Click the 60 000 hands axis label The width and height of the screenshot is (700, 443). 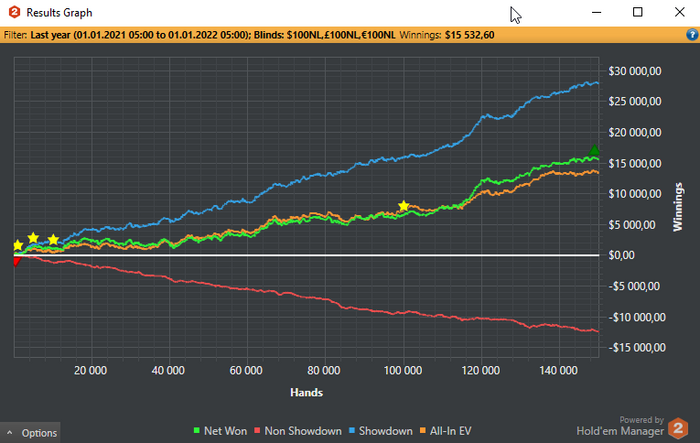(246, 370)
